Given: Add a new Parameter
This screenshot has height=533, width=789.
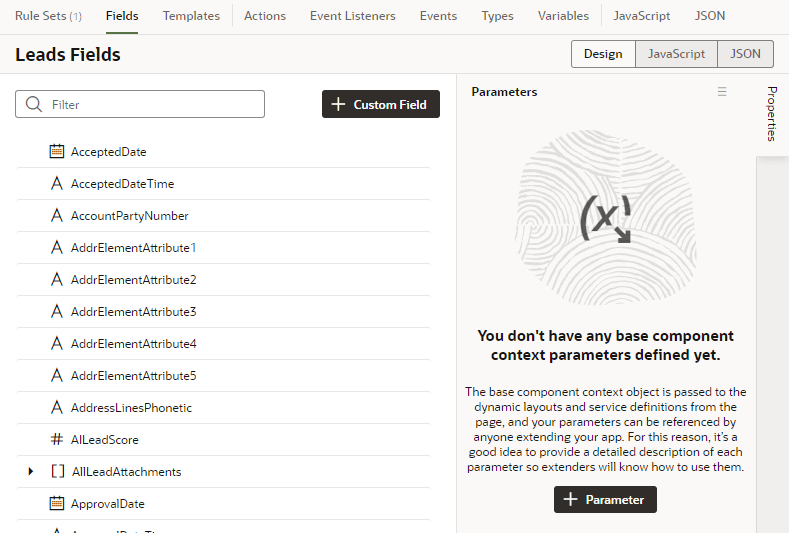Looking at the screenshot, I should pyautogui.click(x=605, y=499).
